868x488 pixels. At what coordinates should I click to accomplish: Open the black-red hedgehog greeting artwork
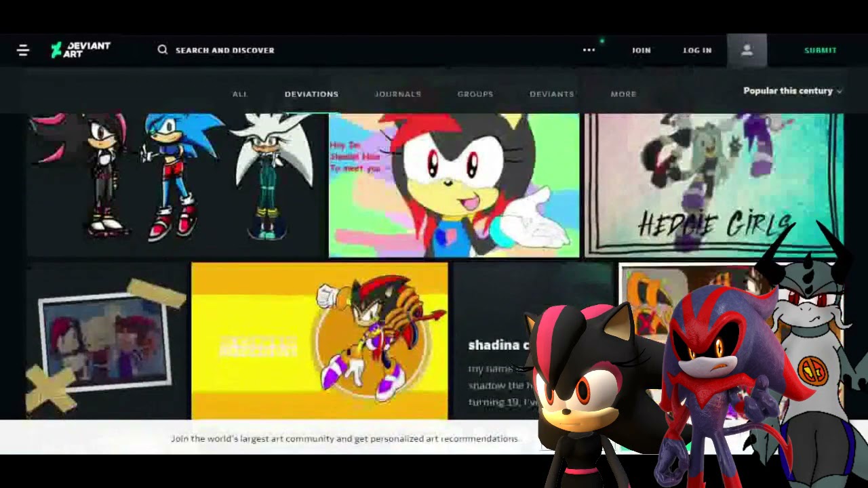(454, 186)
